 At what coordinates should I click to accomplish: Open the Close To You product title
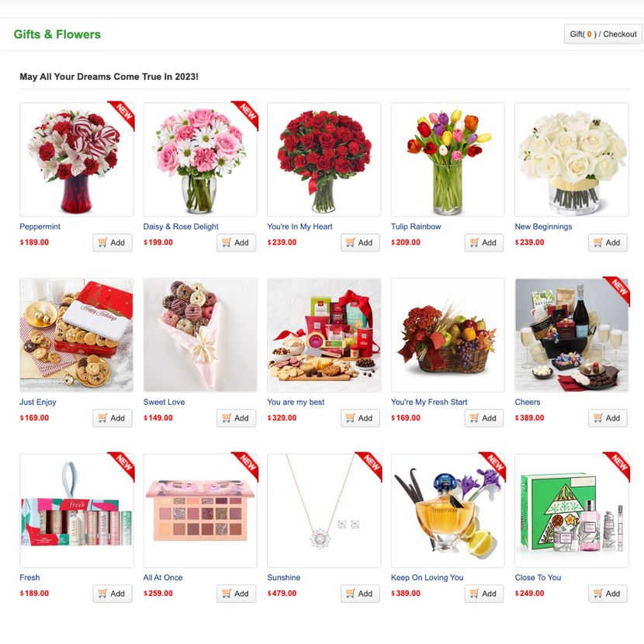point(538,577)
